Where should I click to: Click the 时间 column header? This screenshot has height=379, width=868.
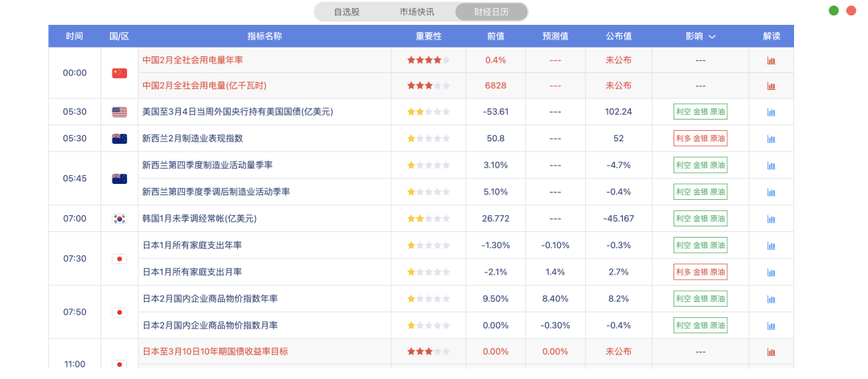pyautogui.click(x=75, y=36)
